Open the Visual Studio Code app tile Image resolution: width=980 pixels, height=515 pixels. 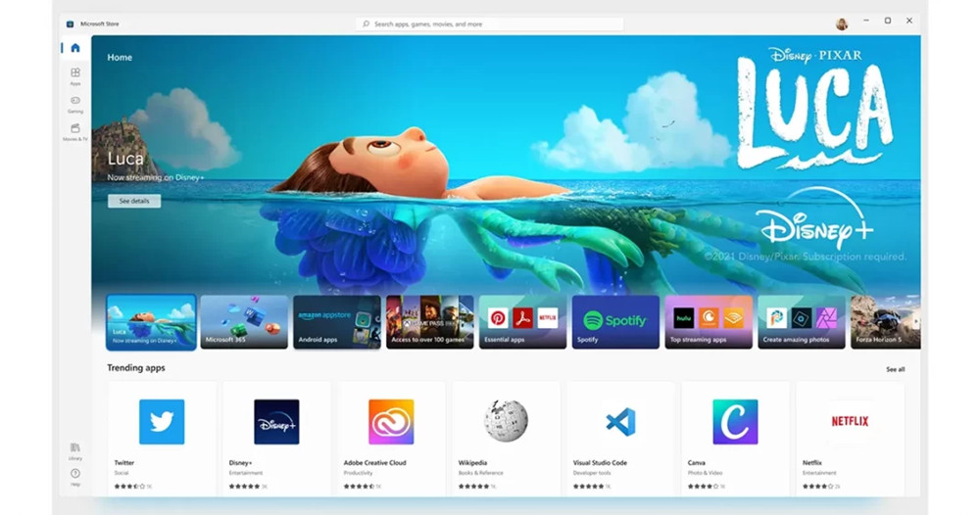pos(619,422)
